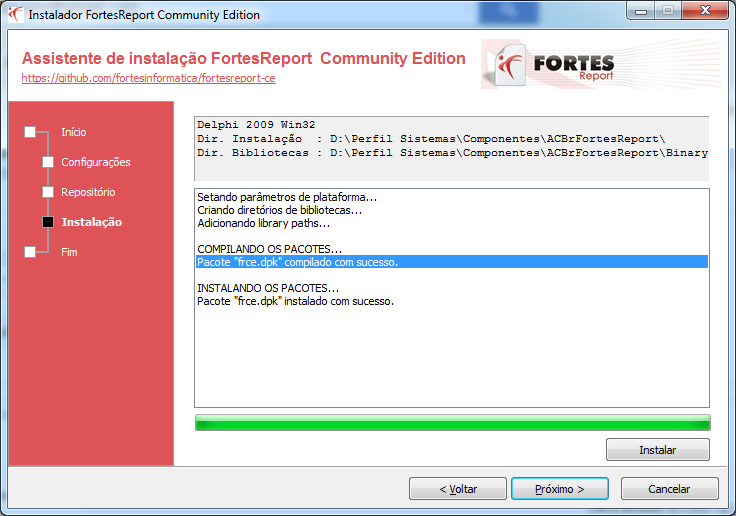Screen dimensions: 736x516
Task: Go to the Instalação step label
Action: [92, 222]
